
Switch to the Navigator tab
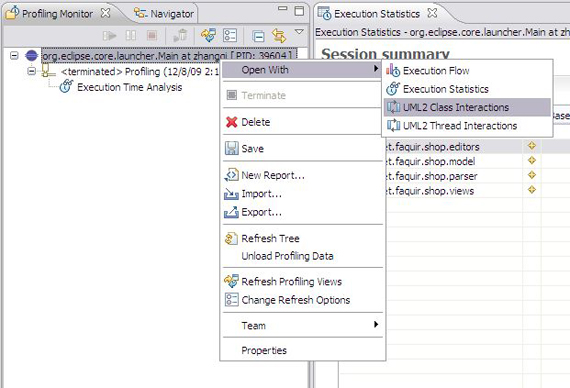click(x=164, y=14)
